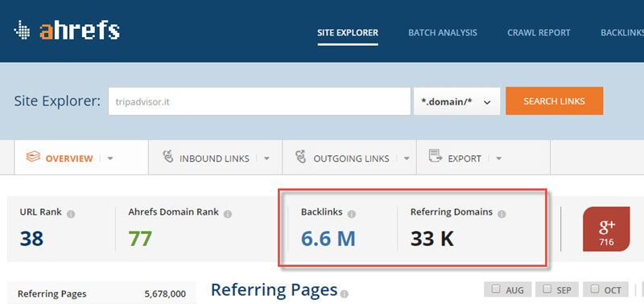Click the Site Explorer domain input field
This screenshot has height=304, width=644.
(x=259, y=101)
